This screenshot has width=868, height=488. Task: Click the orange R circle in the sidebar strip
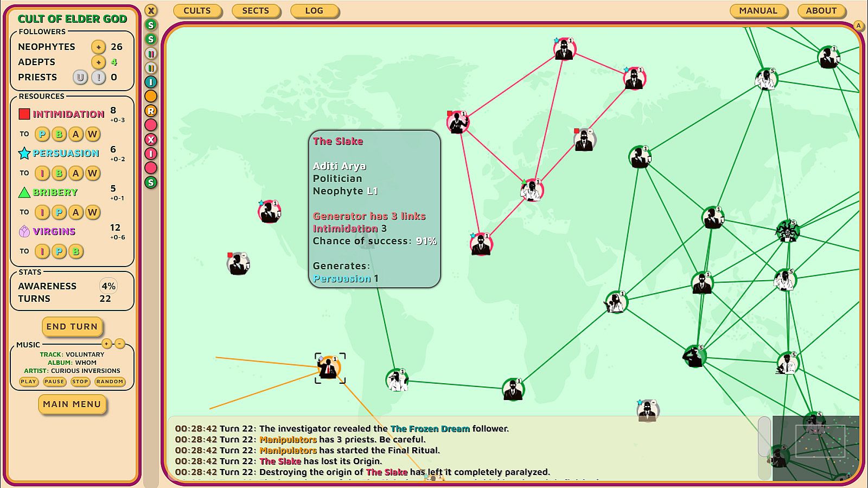coord(151,111)
